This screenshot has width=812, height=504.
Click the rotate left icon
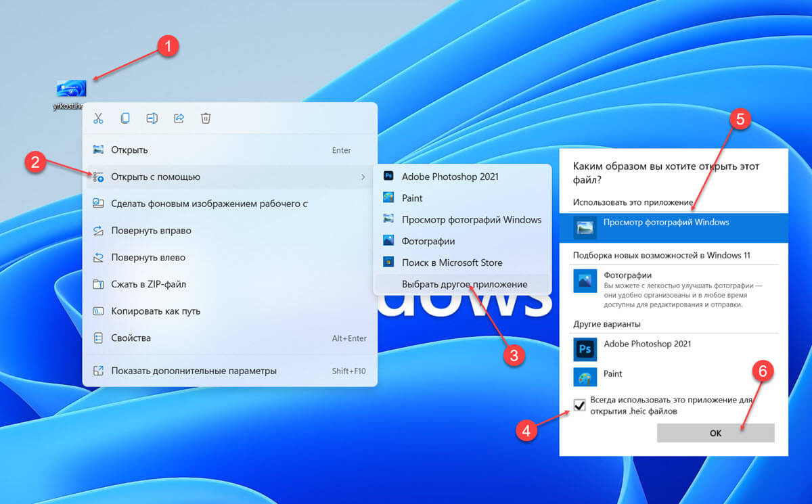point(98,257)
